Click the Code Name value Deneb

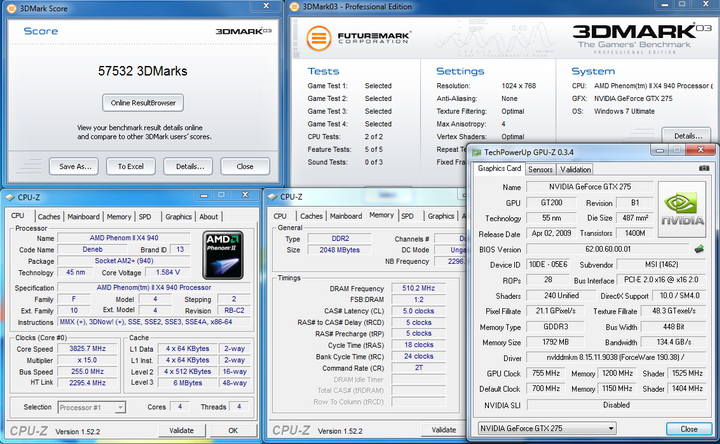(92, 249)
